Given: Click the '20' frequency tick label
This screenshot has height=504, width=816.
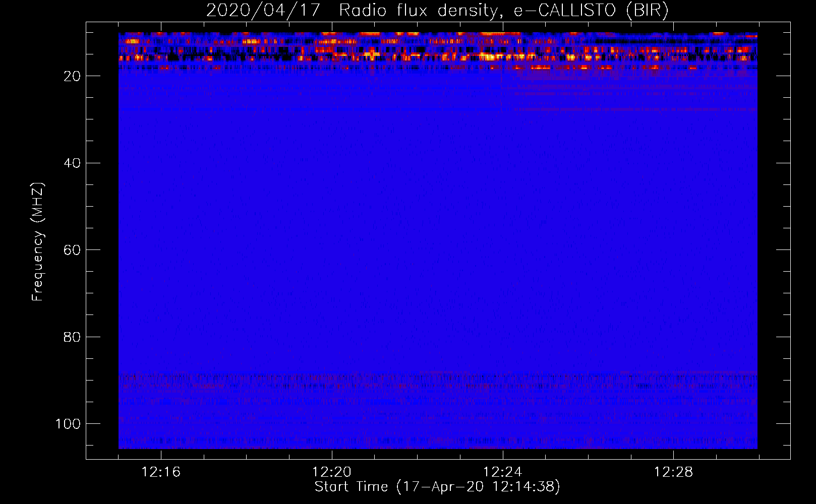Looking at the screenshot, I should [73, 76].
